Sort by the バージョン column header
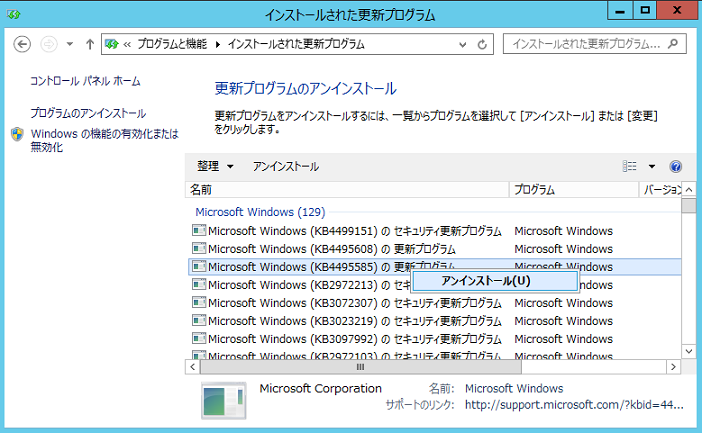The width and height of the screenshot is (702, 433). point(660,190)
